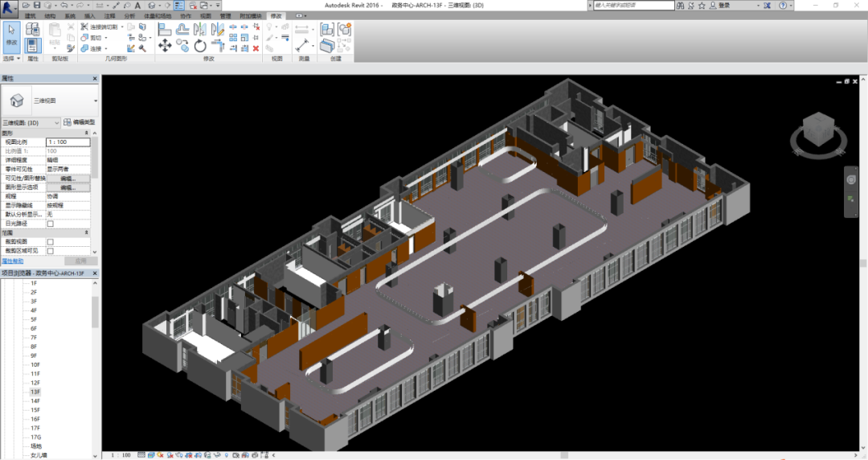Click the Text 'A' icon in quick toolbar
This screenshot has height=460, width=868.
tap(137, 5)
